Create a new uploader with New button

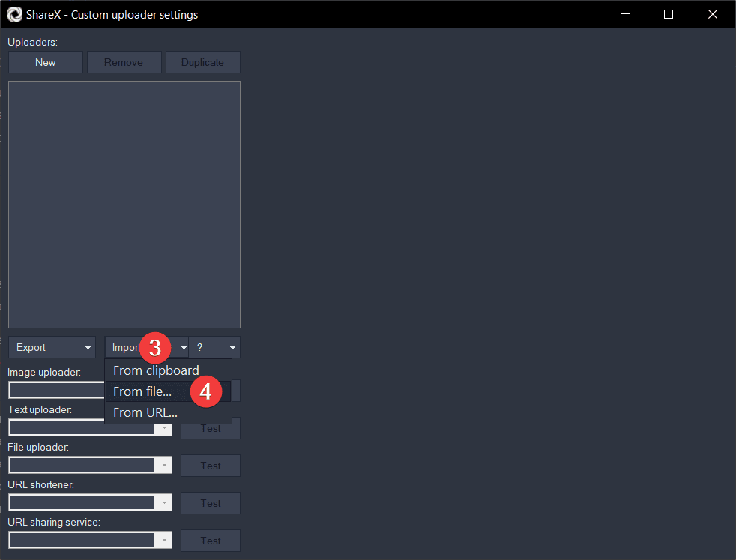(46, 62)
